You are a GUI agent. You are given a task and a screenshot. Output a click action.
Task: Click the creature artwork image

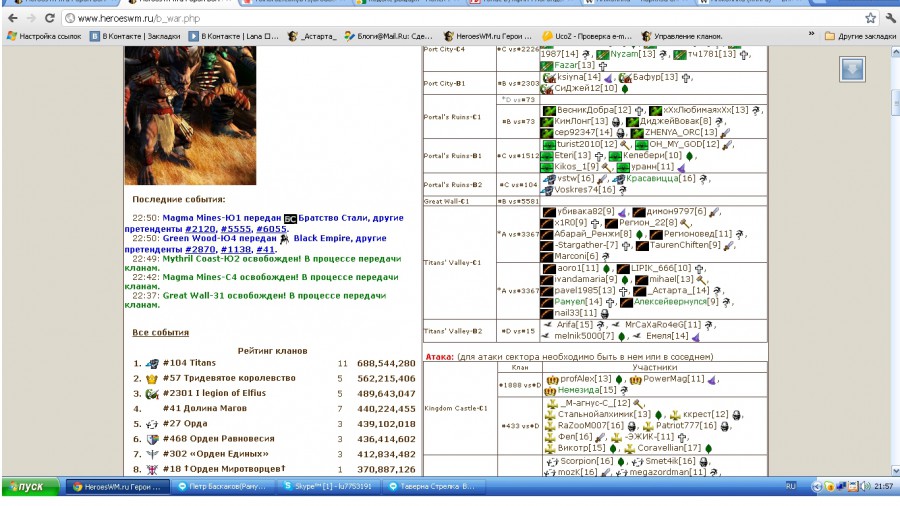click(190, 115)
